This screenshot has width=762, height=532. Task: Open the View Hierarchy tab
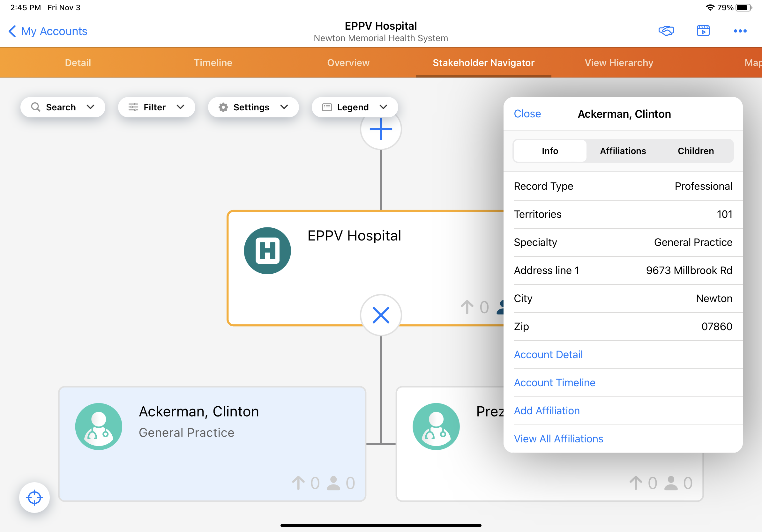(x=619, y=63)
